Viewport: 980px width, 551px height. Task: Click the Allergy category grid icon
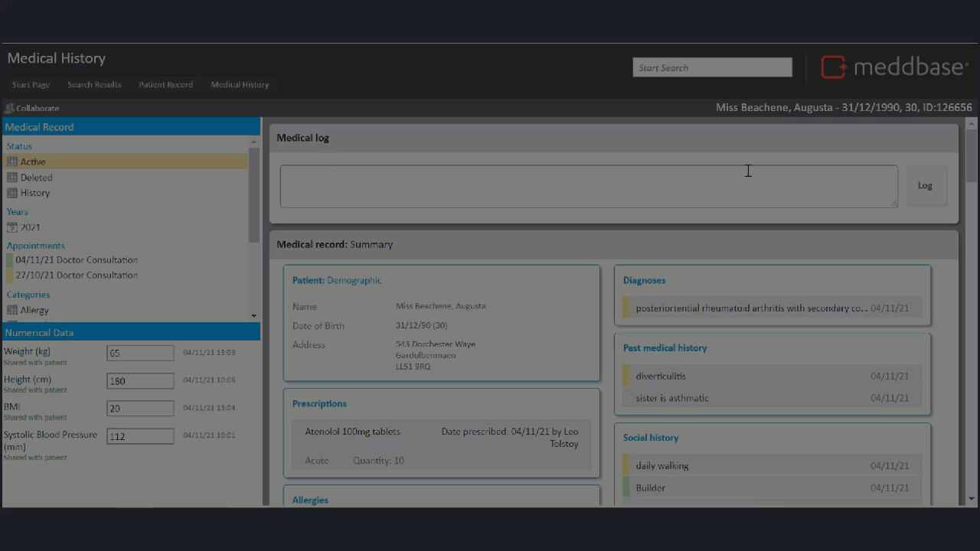pos(12,310)
